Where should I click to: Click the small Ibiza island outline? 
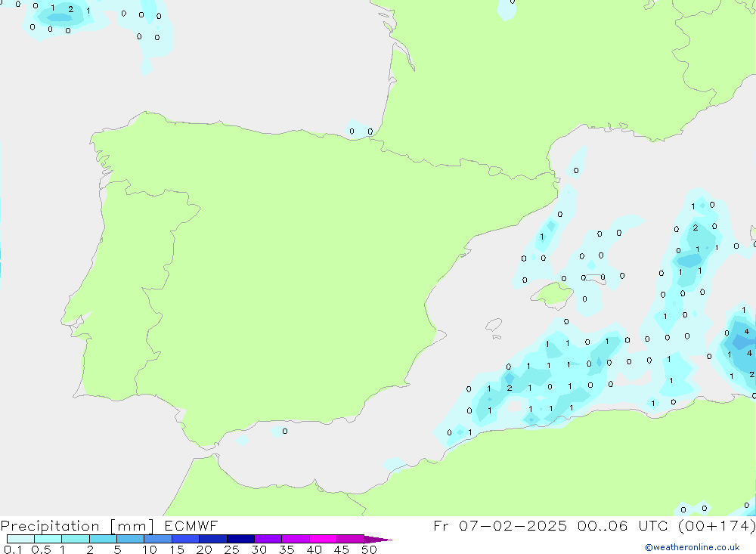(493, 326)
